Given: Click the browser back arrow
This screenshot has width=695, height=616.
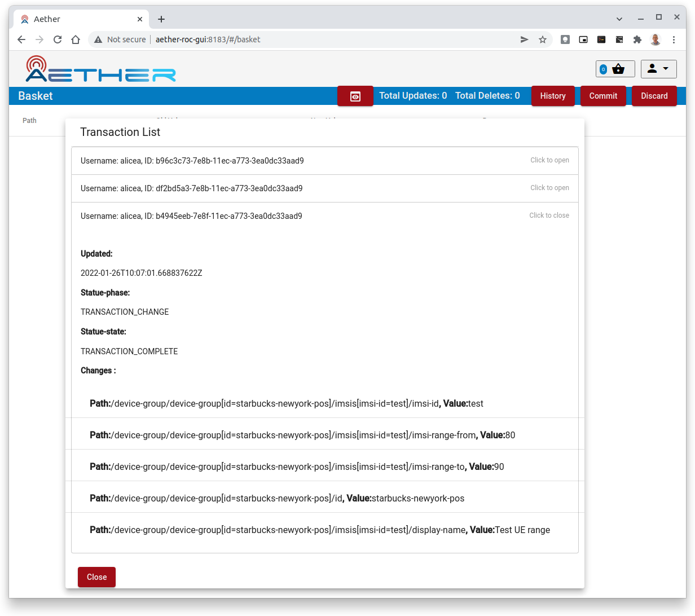Looking at the screenshot, I should coord(21,39).
